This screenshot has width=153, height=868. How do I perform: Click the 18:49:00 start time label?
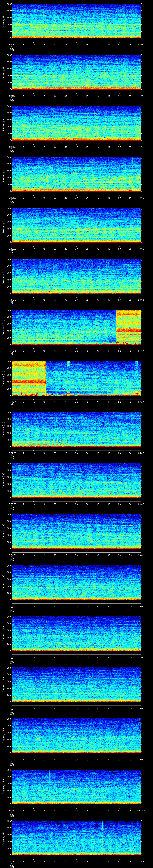point(12,300)
